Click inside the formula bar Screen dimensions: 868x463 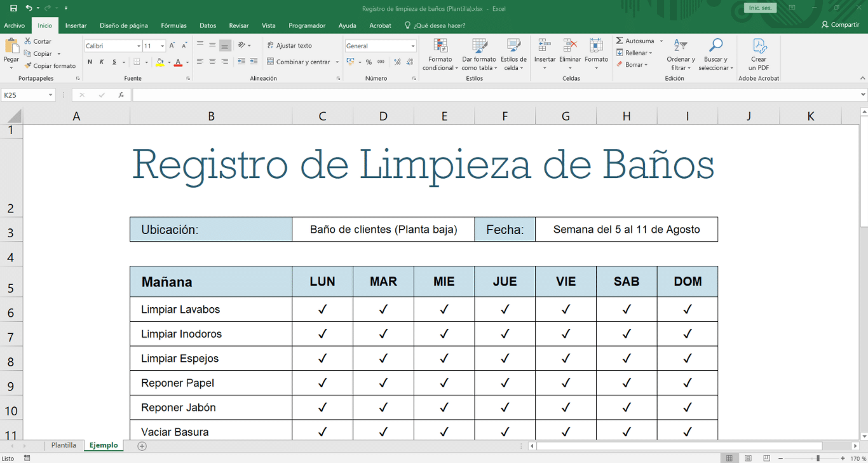pos(381,95)
